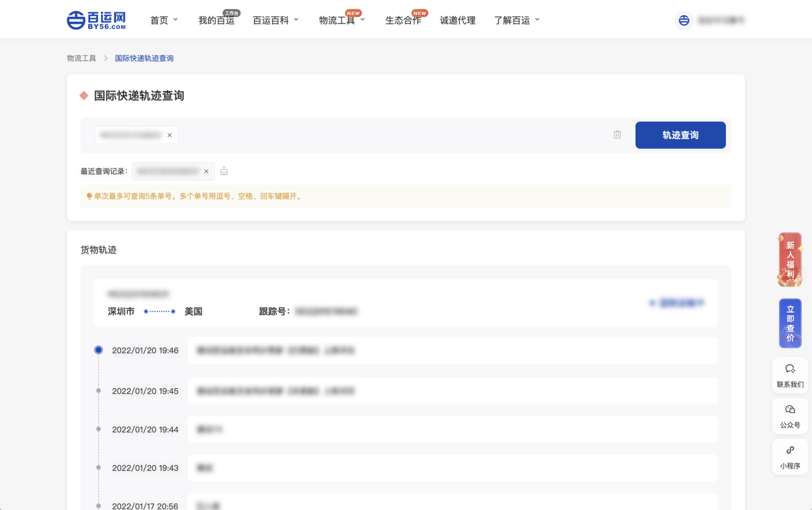Open the 联系我们 chat icon
The width and height of the screenshot is (812, 510).
(790, 374)
